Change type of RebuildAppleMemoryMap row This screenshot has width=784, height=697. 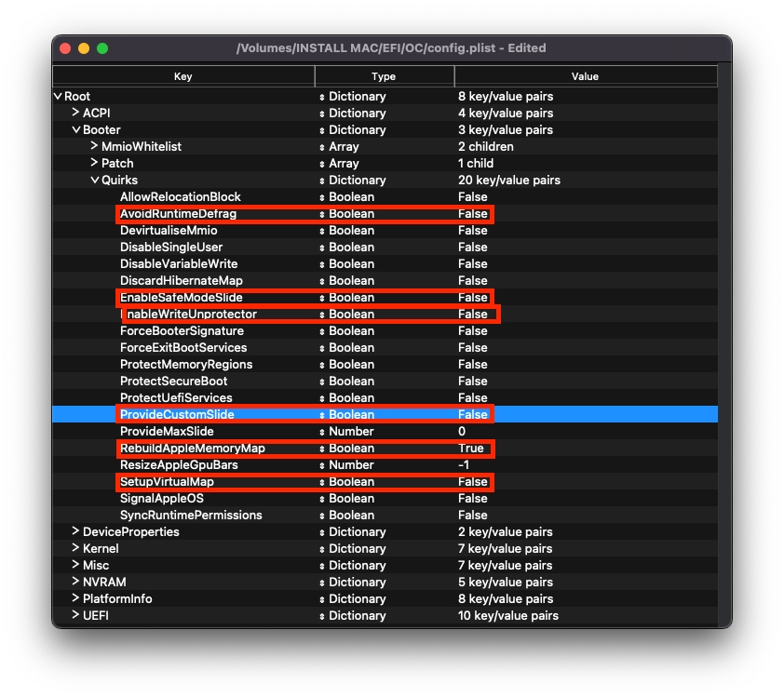coord(323,449)
